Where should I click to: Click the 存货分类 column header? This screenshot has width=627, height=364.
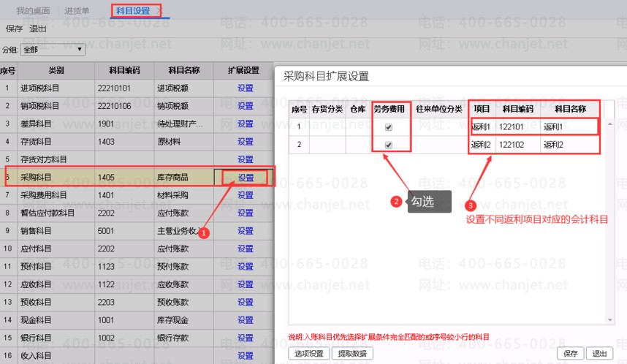(x=327, y=109)
